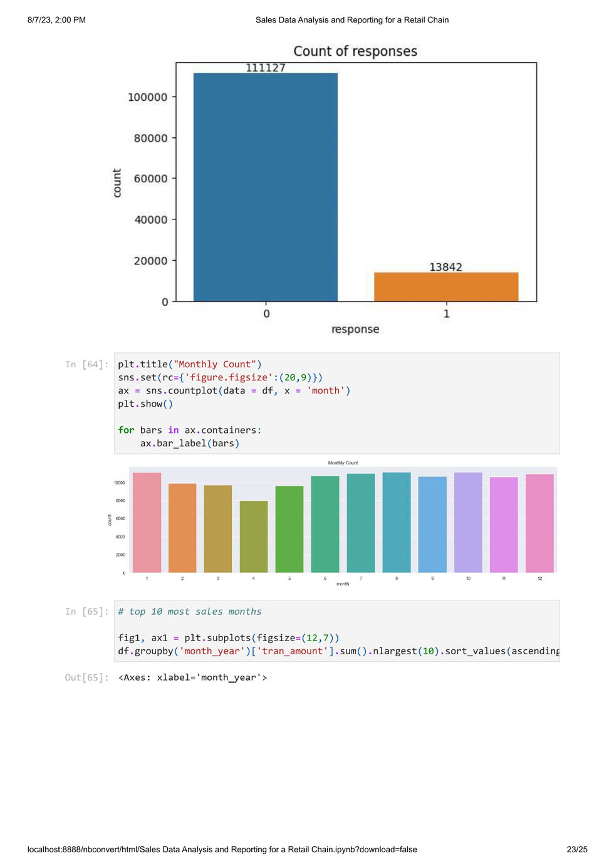Click the 'count' y-axis label
This screenshot has height=868, width=614.
(117, 182)
